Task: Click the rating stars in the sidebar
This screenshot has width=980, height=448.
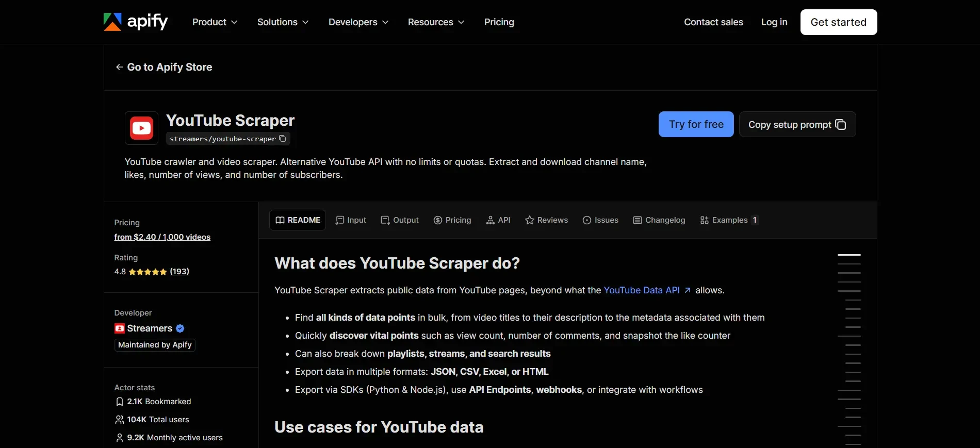Action: 148,272
